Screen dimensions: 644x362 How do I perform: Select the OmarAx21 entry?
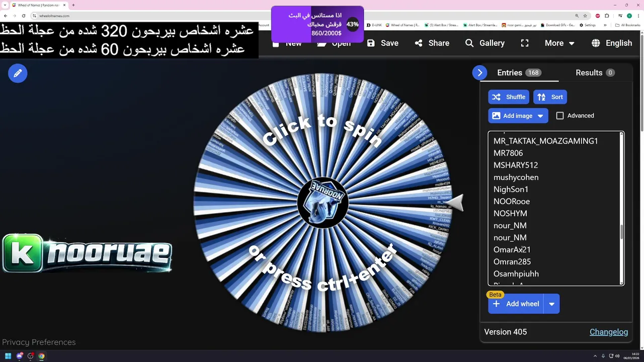512,249
